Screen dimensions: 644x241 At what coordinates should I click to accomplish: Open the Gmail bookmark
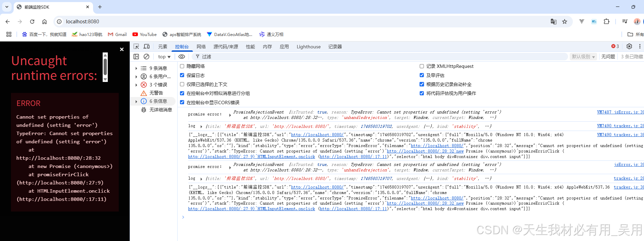tap(117, 34)
